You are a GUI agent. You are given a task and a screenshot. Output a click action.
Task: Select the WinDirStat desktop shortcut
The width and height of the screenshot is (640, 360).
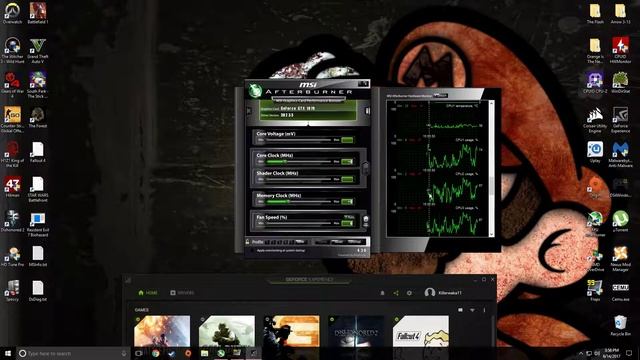click(620, 83)
